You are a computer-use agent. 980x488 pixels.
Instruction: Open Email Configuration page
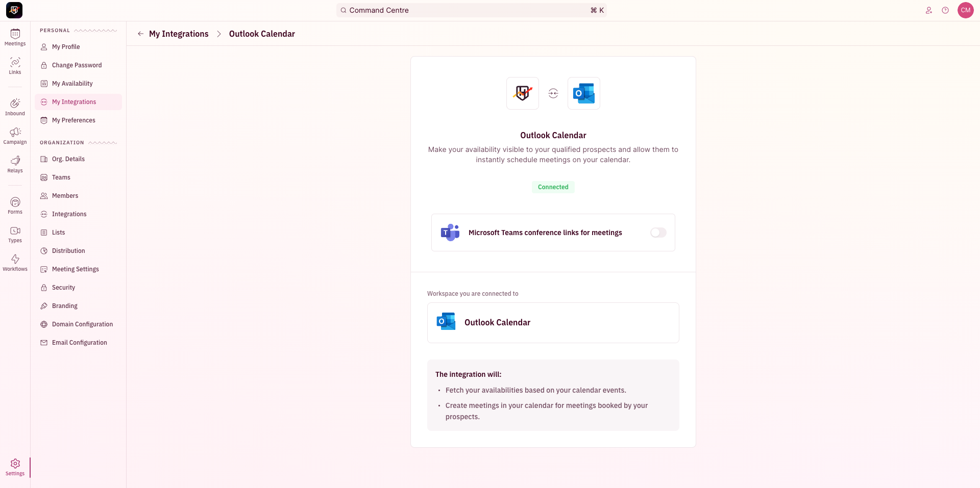pyautogui.click(x=78, y=343)
